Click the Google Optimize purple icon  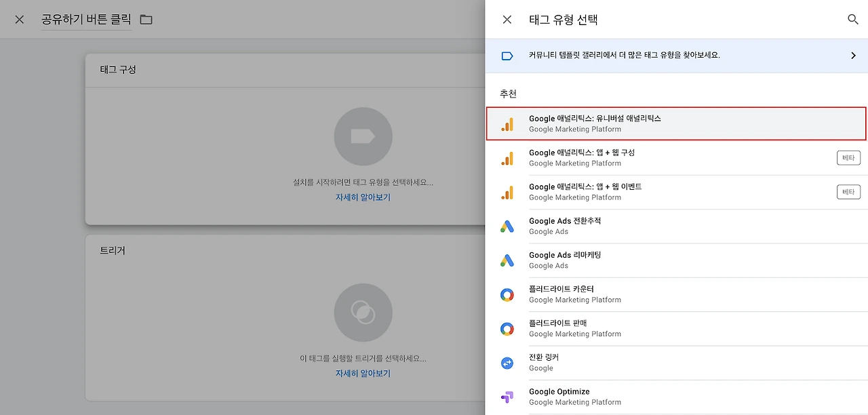click(507, 397)
